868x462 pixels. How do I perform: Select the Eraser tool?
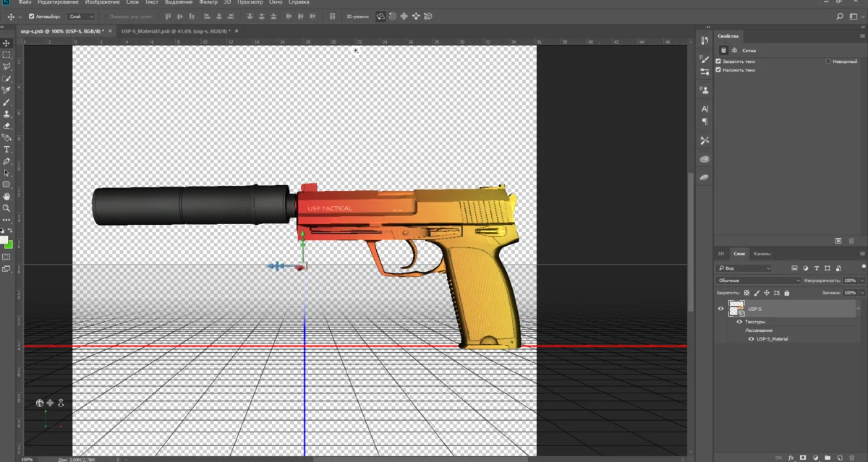click(7, 126)
